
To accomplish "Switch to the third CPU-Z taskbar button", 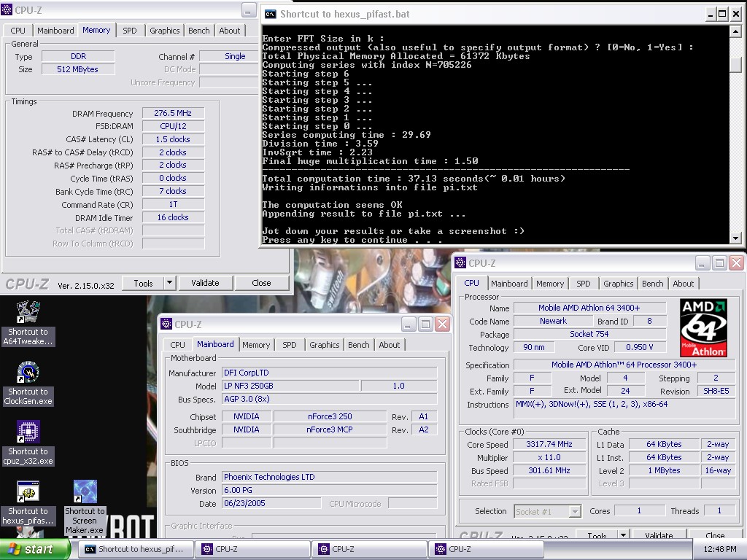I will pyautogui.click(x=487, y=549).
